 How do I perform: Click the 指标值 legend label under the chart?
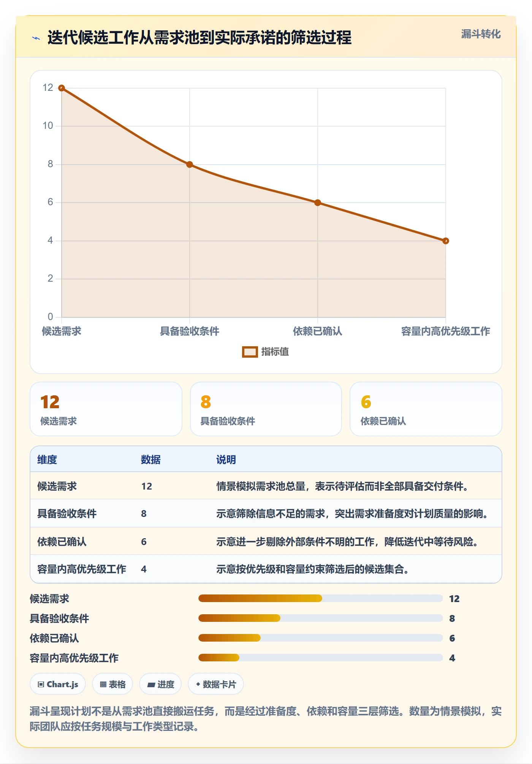pos(275,352)
